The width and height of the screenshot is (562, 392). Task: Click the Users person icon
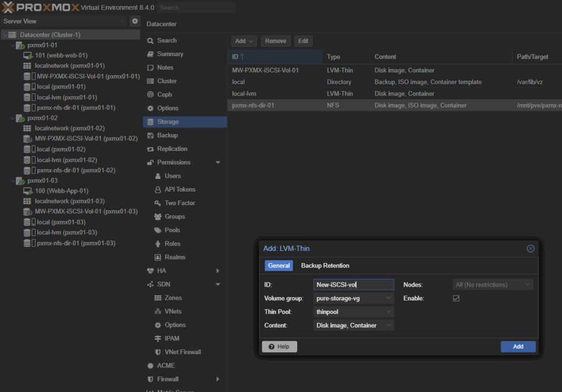click(158, 176)
